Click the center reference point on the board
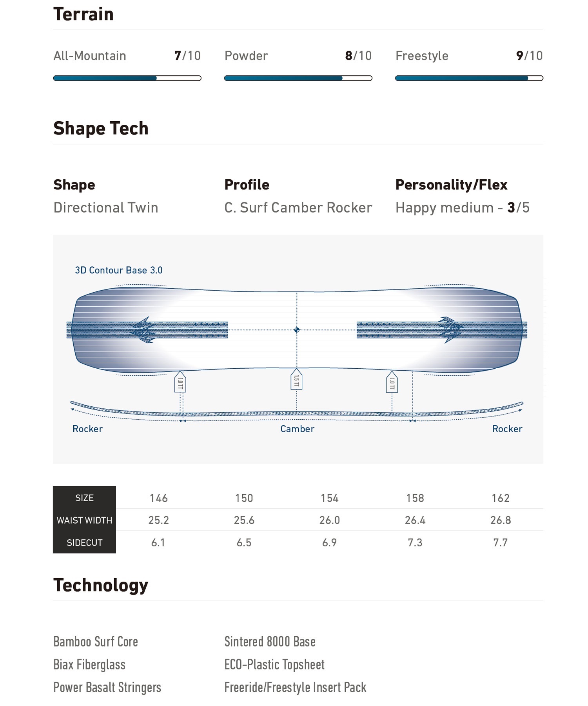Viewport: 588px width, 706px height. pos(297,330)
